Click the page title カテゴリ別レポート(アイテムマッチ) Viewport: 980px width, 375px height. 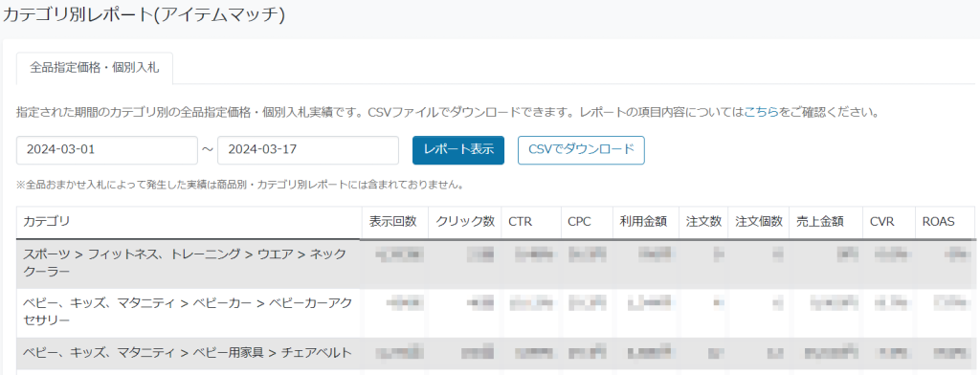pyautogui.click(x=145, y=15)
